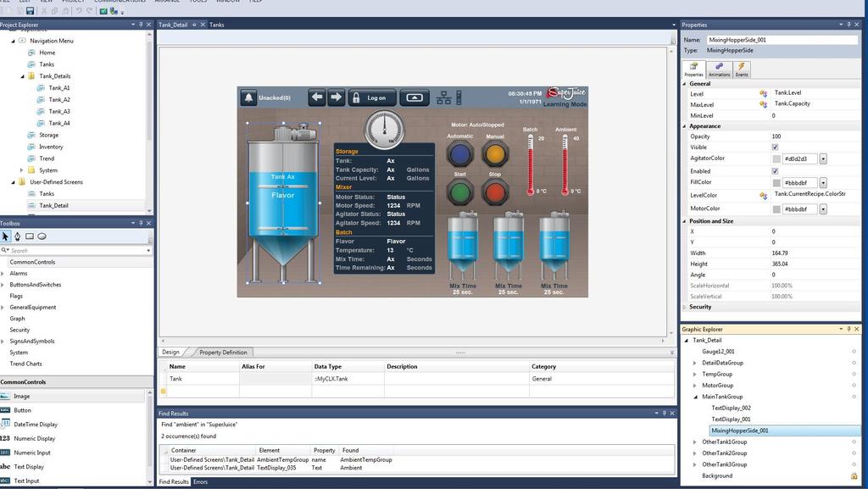Click the binding icon next to LevelColor property
This screenshot has width=868, height=489.
point(763,195)
